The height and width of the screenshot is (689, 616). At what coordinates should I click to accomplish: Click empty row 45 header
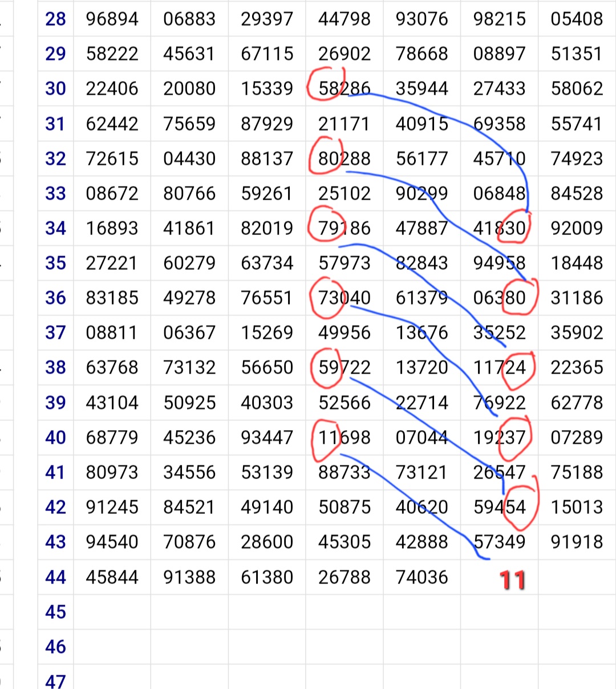(55, 612)
